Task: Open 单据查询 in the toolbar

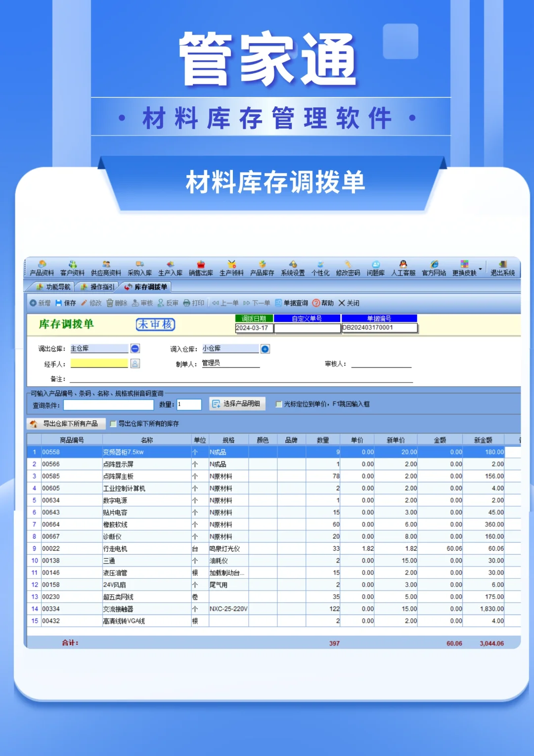Action: [x=292, y=303]
